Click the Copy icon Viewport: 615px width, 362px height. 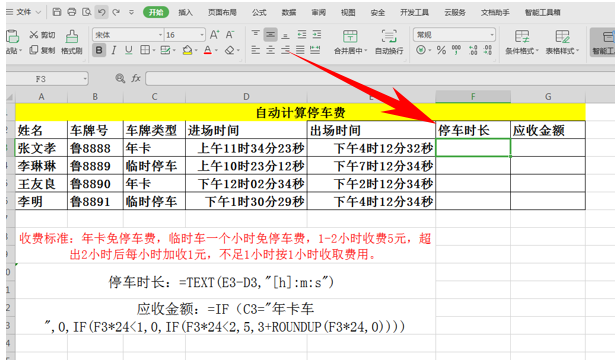[34, 50]
